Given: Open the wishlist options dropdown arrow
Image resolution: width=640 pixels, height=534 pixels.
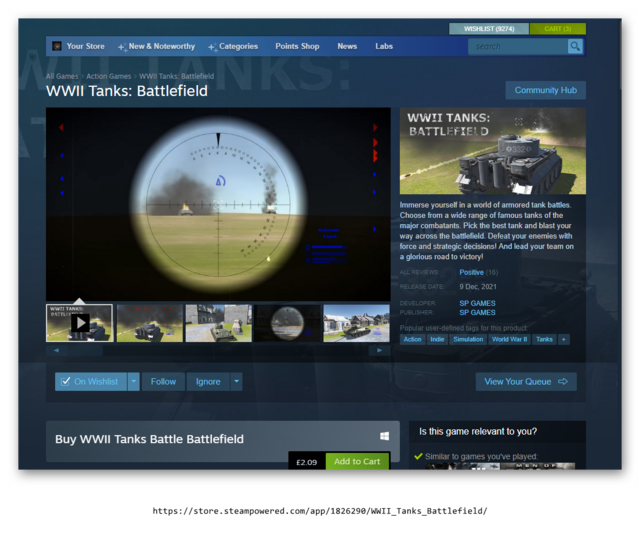Looking at the screenshot, I should 134,381.
